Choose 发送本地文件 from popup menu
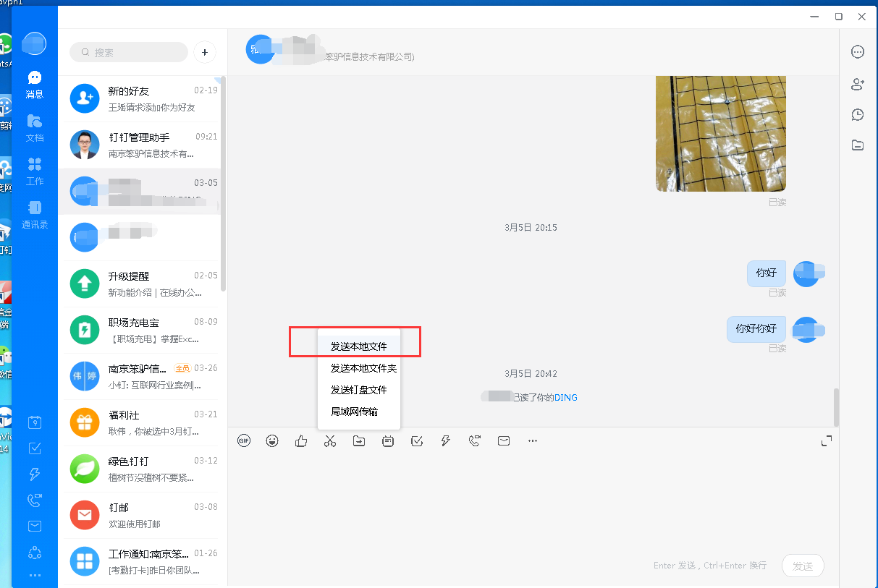Viewport: 878px width, 588px height. click(359, 346)
